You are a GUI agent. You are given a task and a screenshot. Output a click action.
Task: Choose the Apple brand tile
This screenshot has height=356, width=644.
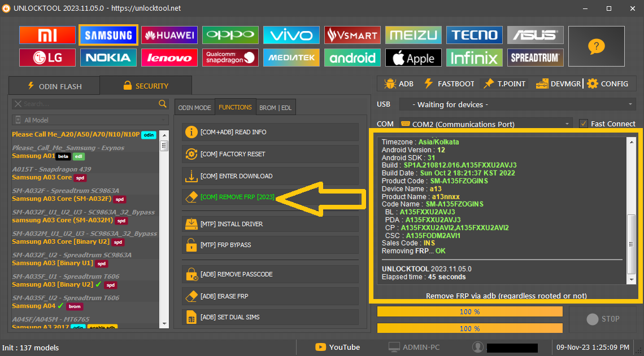413,58
